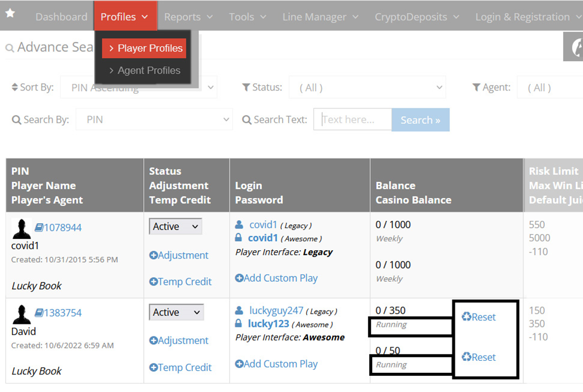Expand the Agent filter dropdown

549,87
